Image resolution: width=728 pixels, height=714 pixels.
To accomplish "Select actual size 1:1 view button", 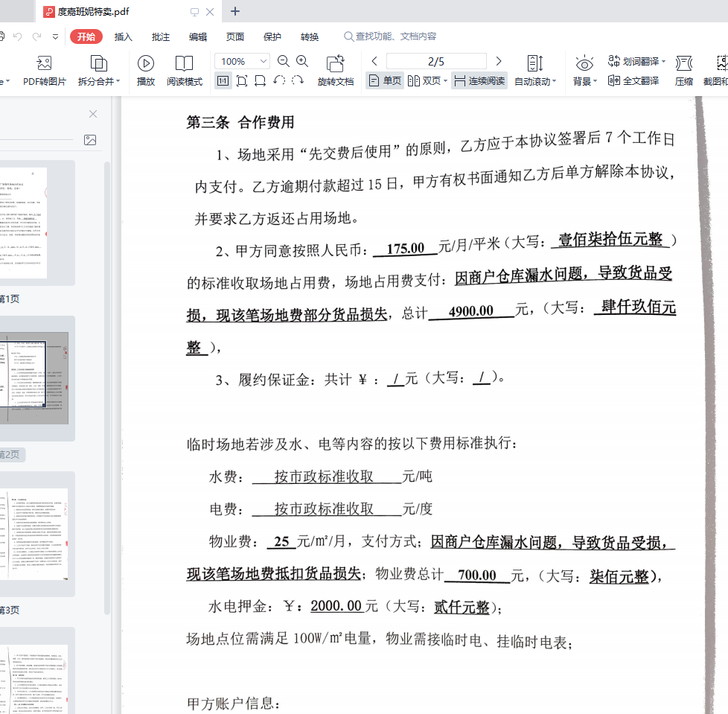I will point(223,80).
